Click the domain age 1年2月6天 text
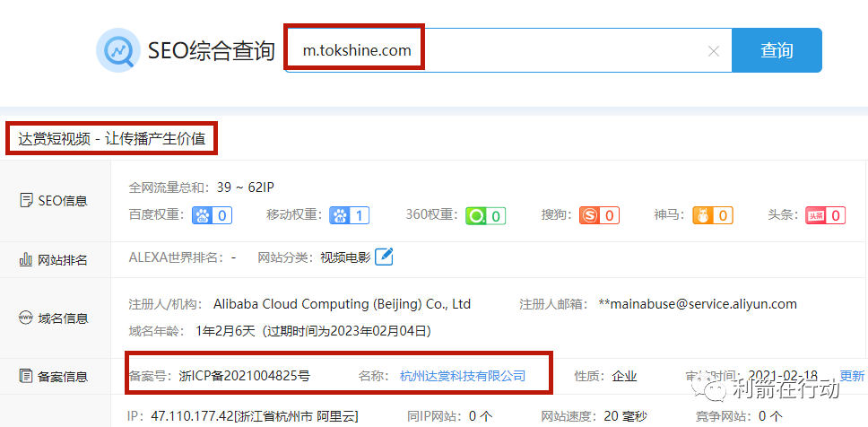Screen dimensions: 868x427 click(x=226, y=332)
